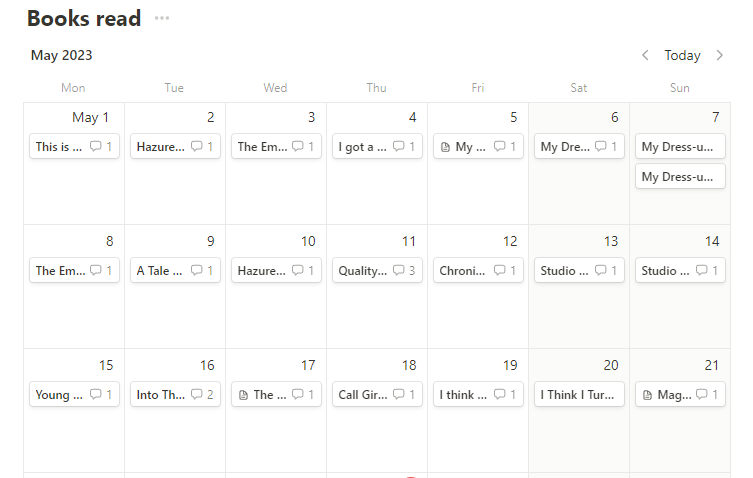The height and width of the screenshot is (478, 753).
Task: Open 'I Think I Tur...' entry on May 20
Action: pos(579,395)
